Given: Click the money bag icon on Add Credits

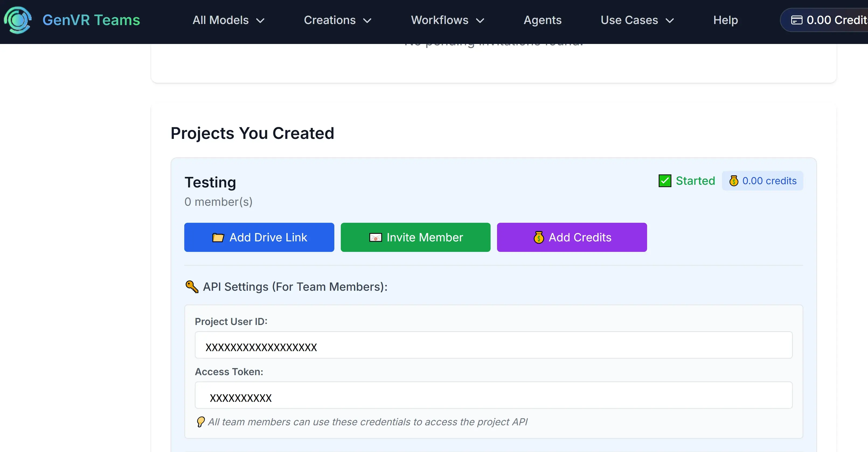Looking at the screenshot, I should (x=539, y=238).
